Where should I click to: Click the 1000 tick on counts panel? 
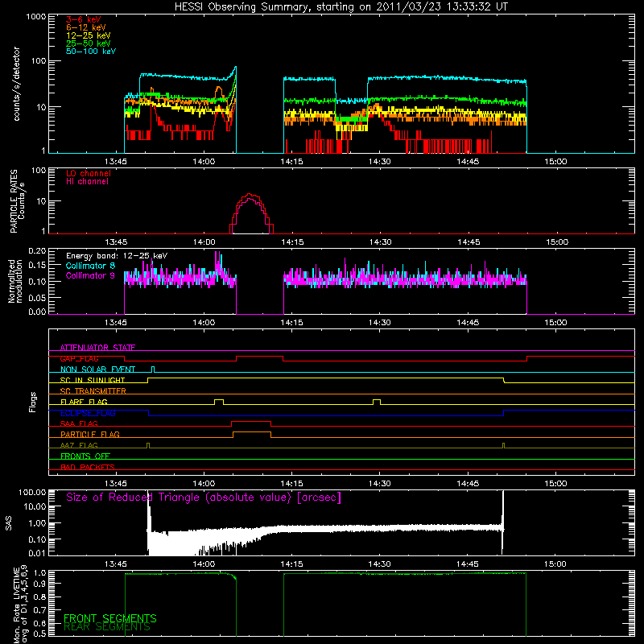click(x=35, y=17)
